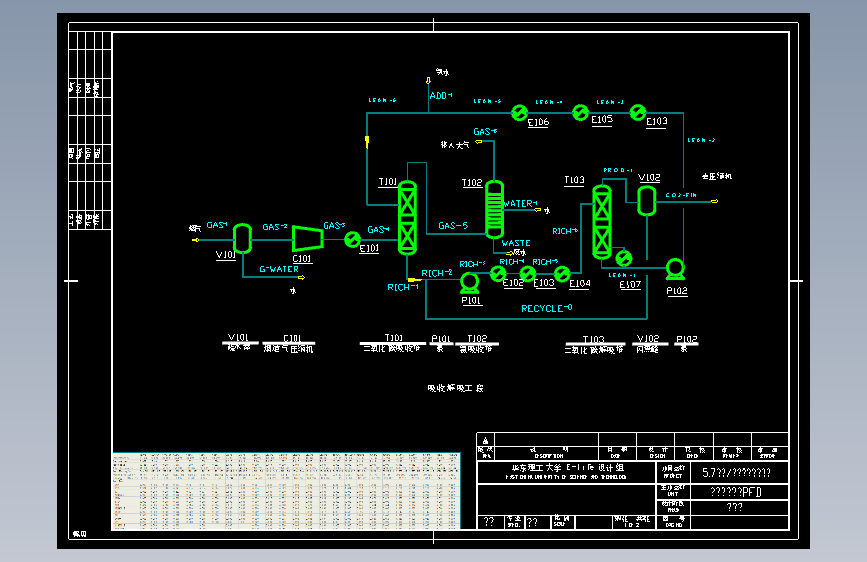Screen dimensions: 867x562
Task: Select the GAS-5 stream label
Action: coord(453,226)
